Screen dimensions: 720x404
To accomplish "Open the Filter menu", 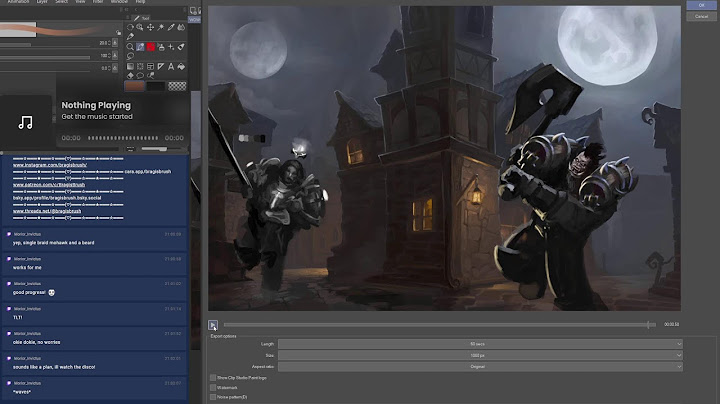I will click(x=98, y=2).
